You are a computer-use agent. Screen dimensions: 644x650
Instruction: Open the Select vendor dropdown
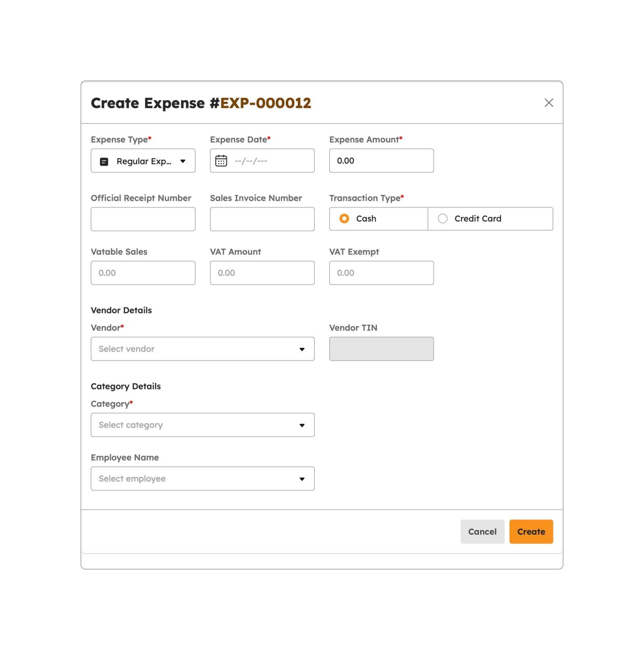[x=202, y=349]
